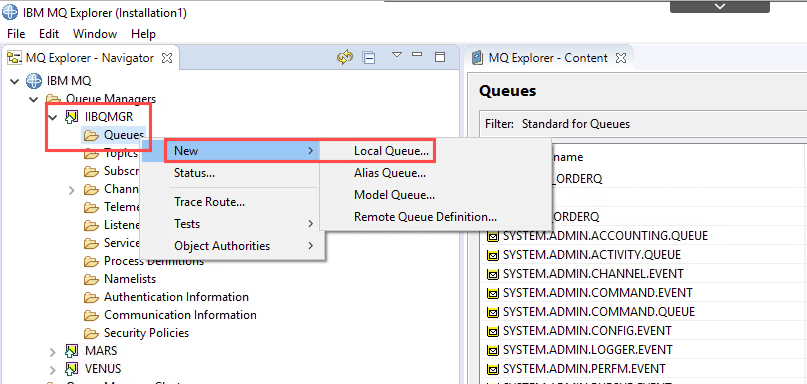Expand the MARS queue manager node
The width and height of the screenshot is (807, 384).
point(52,352)
